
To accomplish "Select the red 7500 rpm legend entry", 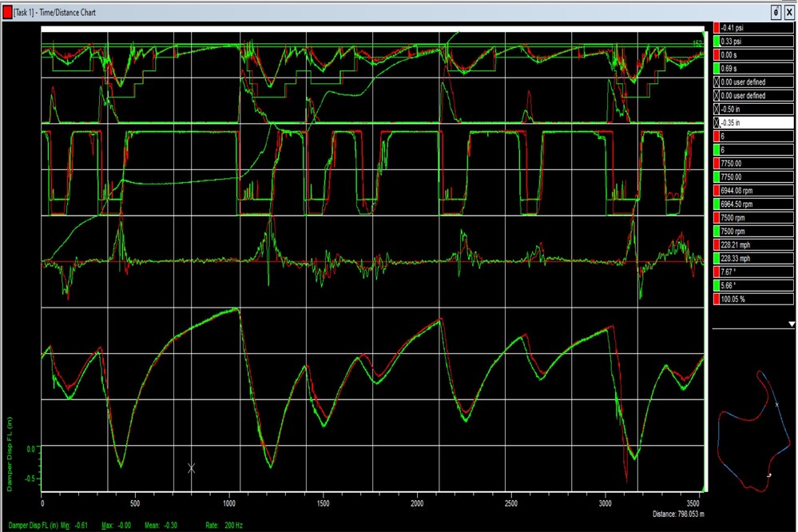I will (753, 218).
